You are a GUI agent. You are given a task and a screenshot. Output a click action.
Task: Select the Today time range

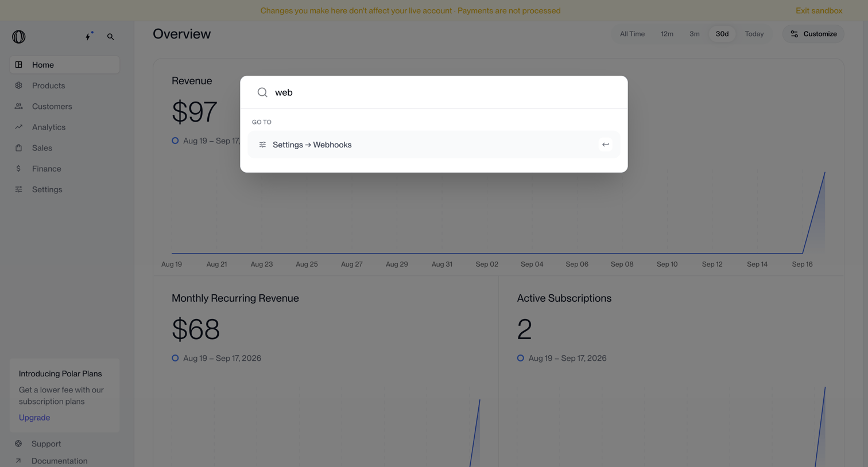[754, 34]
